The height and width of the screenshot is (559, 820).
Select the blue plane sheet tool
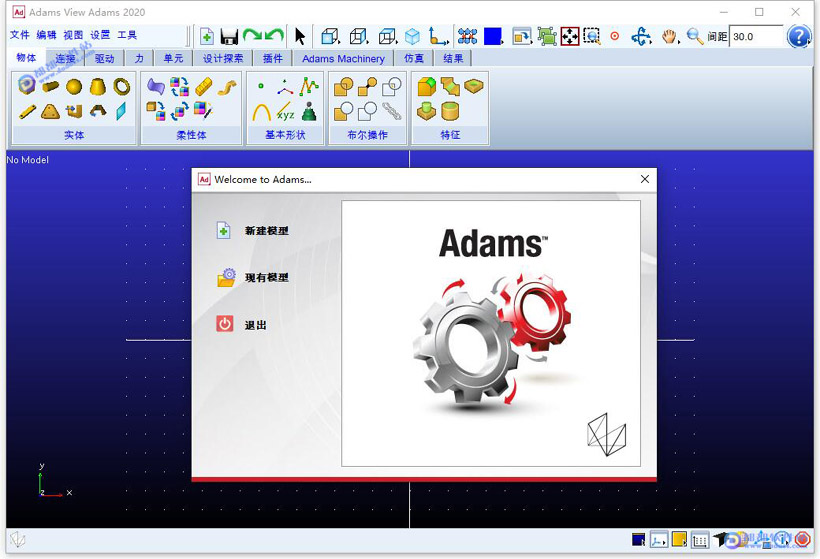tap(121, 111)
